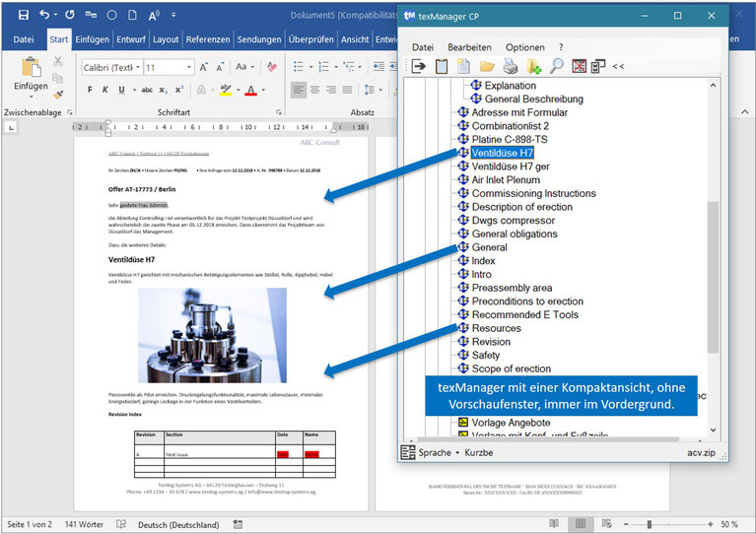
Task: Open the Datei tab in Word
Action: click(x=23, y=39)
